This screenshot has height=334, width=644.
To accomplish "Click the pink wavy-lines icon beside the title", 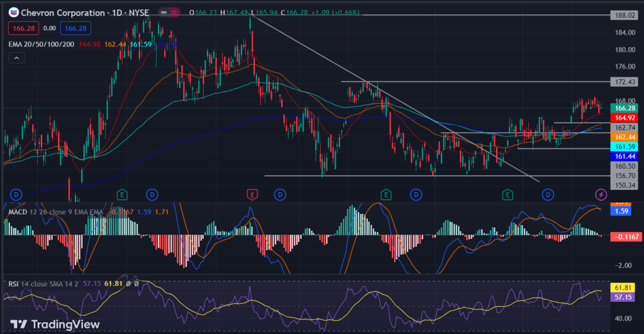I will click(175, 13).
